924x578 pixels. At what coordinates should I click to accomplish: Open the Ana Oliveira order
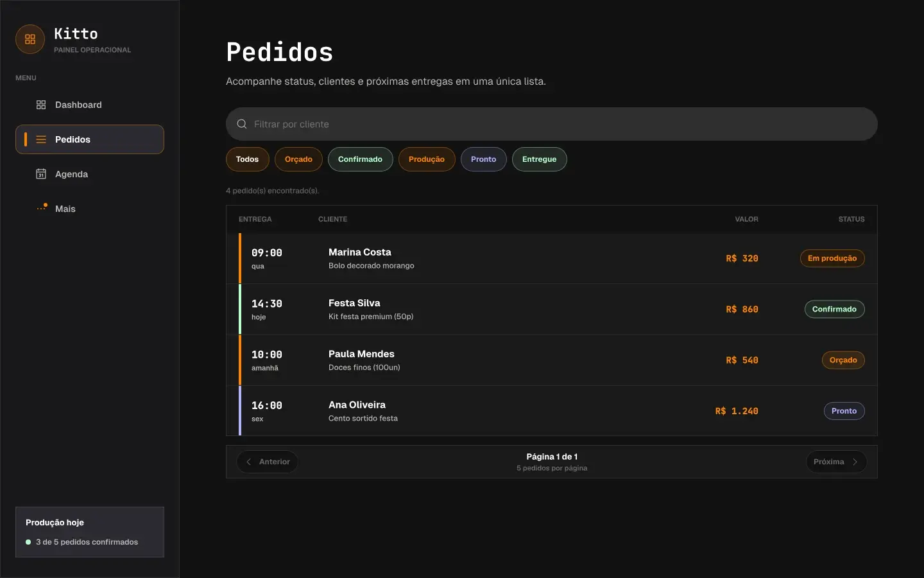[552, 411]
